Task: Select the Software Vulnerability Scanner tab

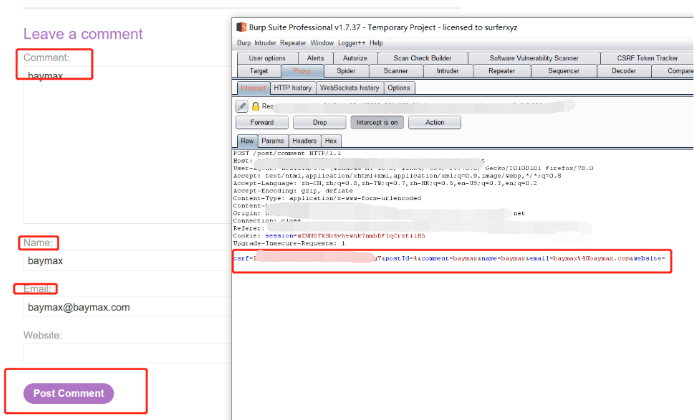Action: click(x=534, y=58)
